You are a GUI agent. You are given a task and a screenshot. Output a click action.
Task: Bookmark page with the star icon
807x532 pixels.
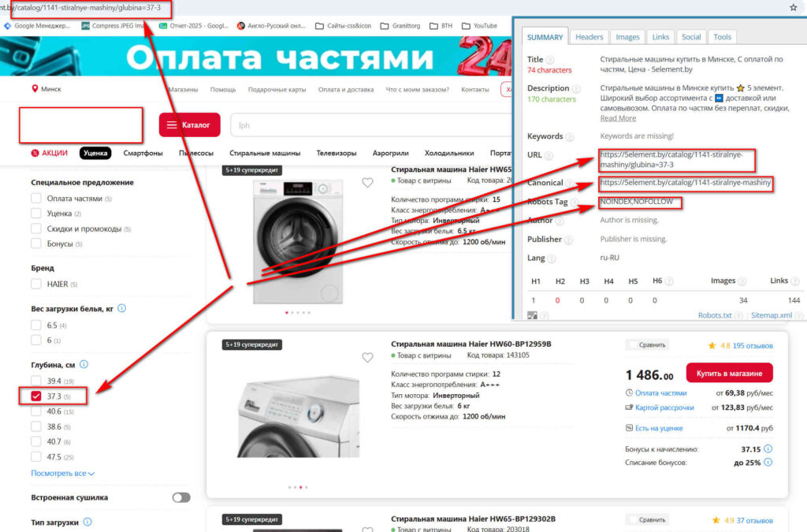(793, 7)
